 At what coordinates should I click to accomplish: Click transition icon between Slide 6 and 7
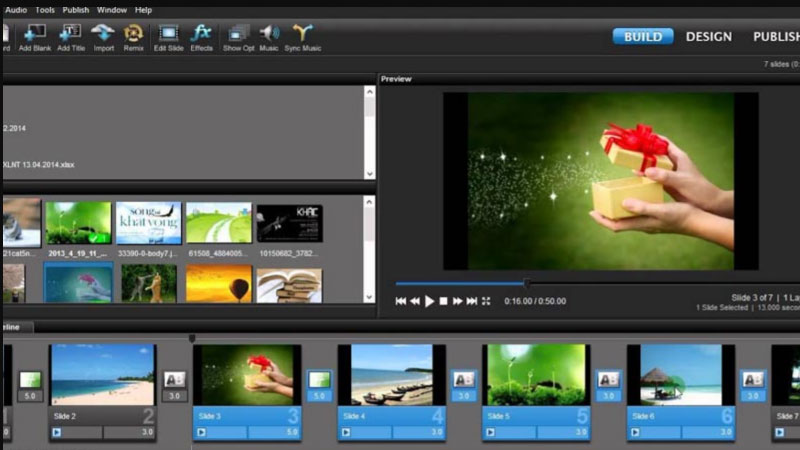753,380
